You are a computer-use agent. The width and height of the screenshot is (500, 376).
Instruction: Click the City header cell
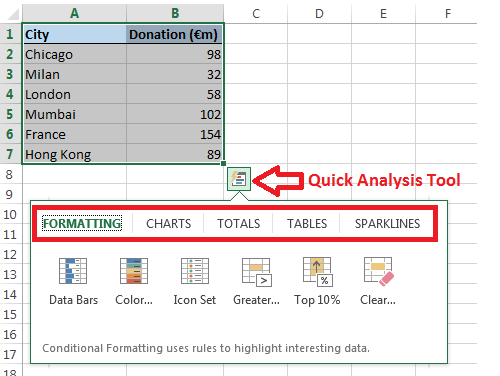click(x=75, y=34)
